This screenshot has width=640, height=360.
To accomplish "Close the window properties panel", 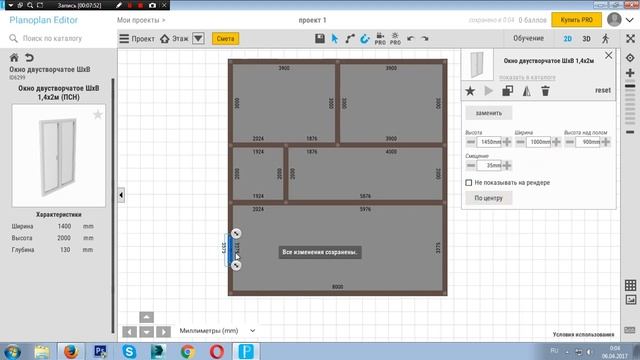I will tap(609, 55).
